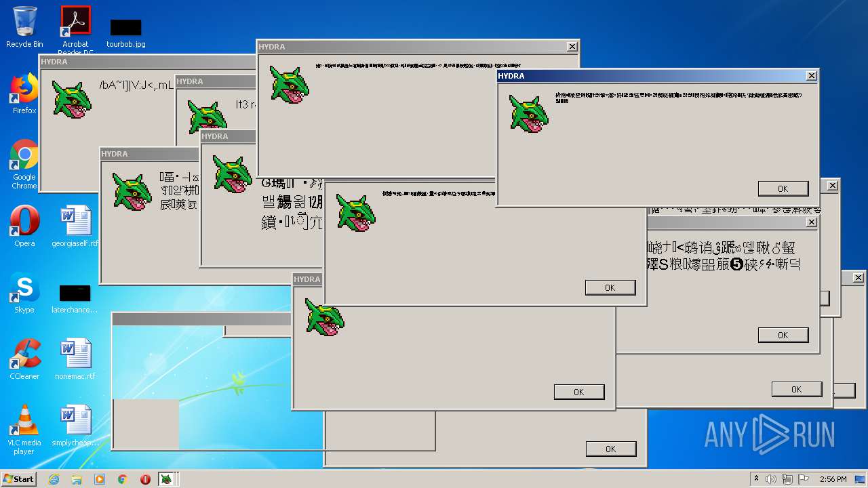Click the HYDRA title of the '/bA~l]' dialog
This screenshot has height=488, width=868.
tap(54, 62)
